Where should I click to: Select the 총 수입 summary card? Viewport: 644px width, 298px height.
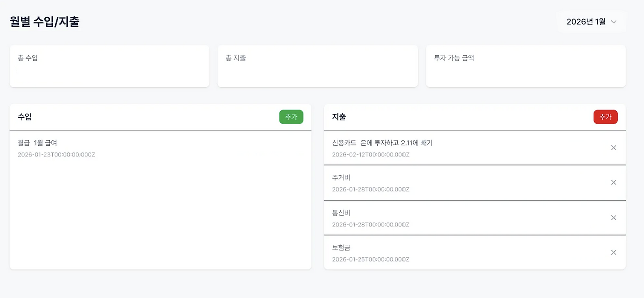[x=109, y=66]
